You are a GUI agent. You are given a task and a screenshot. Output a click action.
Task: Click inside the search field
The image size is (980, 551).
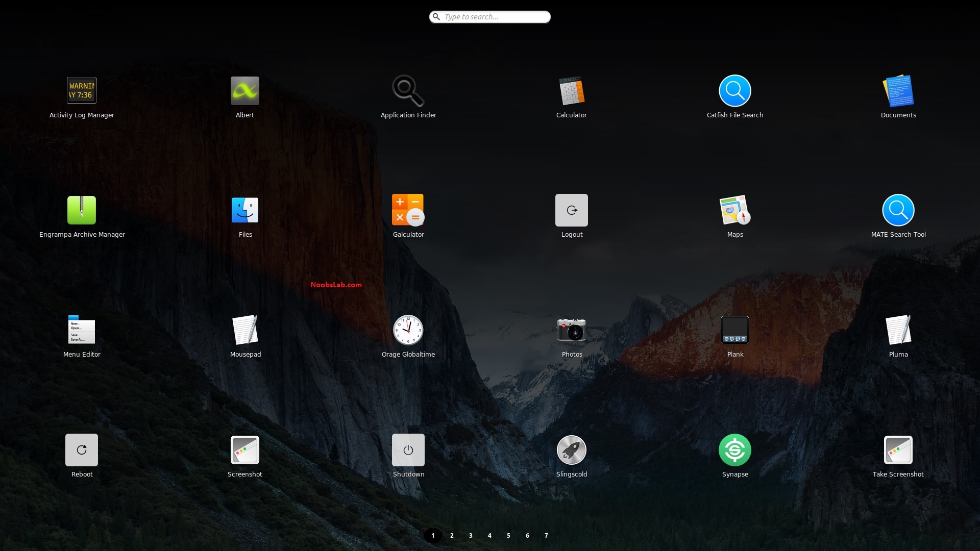tap(489, 16)
